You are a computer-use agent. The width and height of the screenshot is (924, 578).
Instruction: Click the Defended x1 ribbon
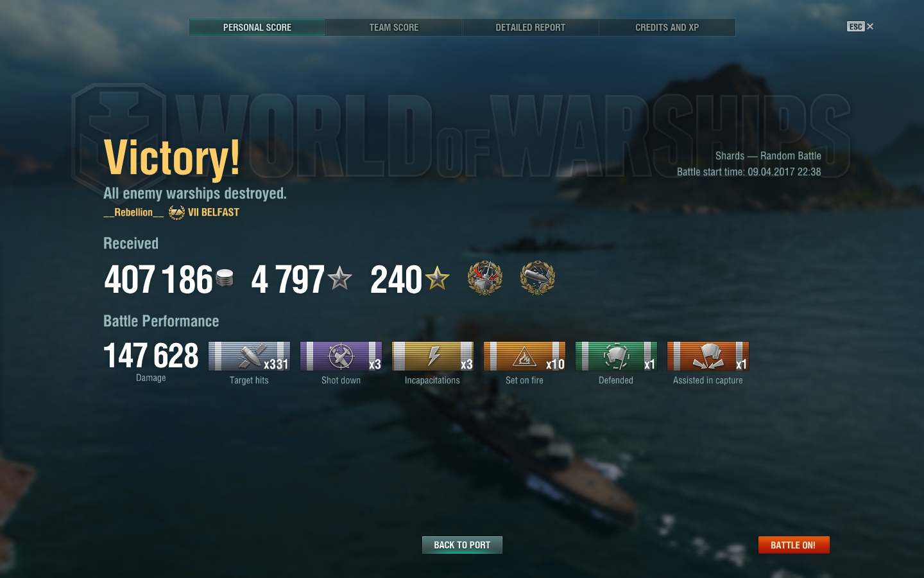point(616,356)
